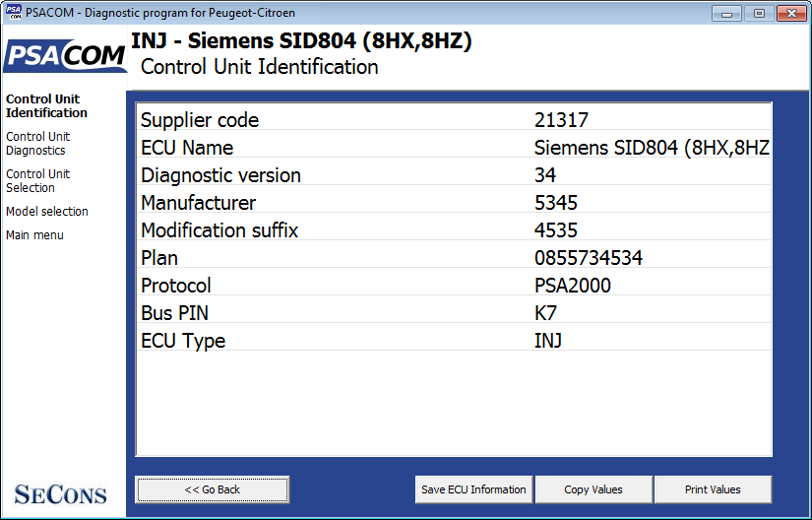Select protocol value PSA2000

click(x=572, y=286)
